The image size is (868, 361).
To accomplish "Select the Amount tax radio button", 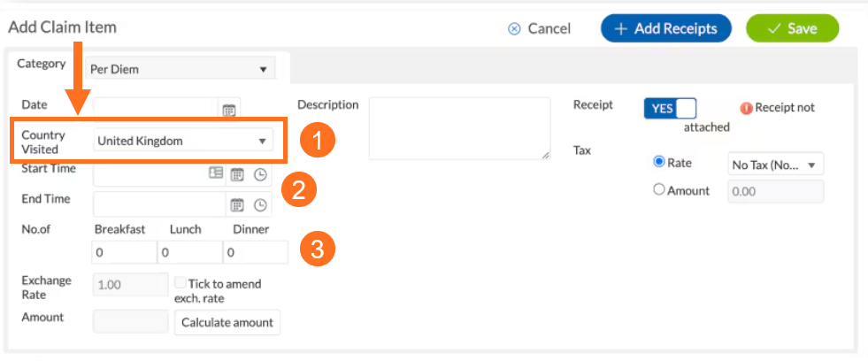I will (659, 190).
